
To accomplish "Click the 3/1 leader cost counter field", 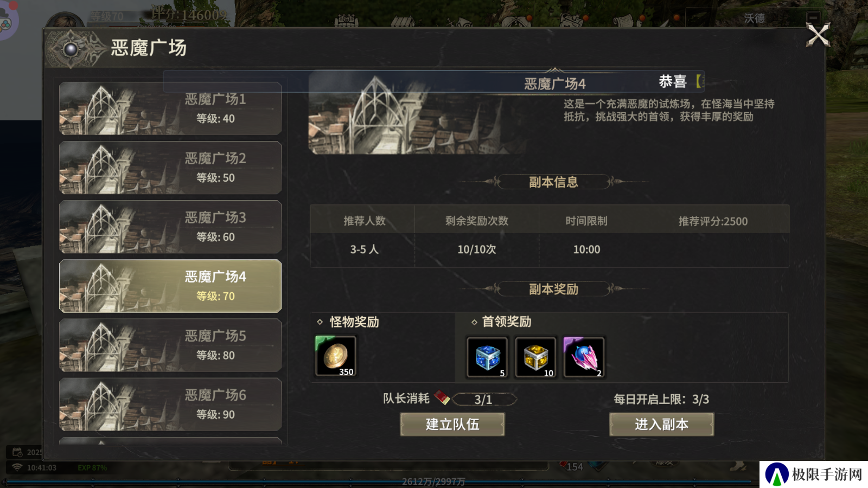I will (x=484, y=400).
